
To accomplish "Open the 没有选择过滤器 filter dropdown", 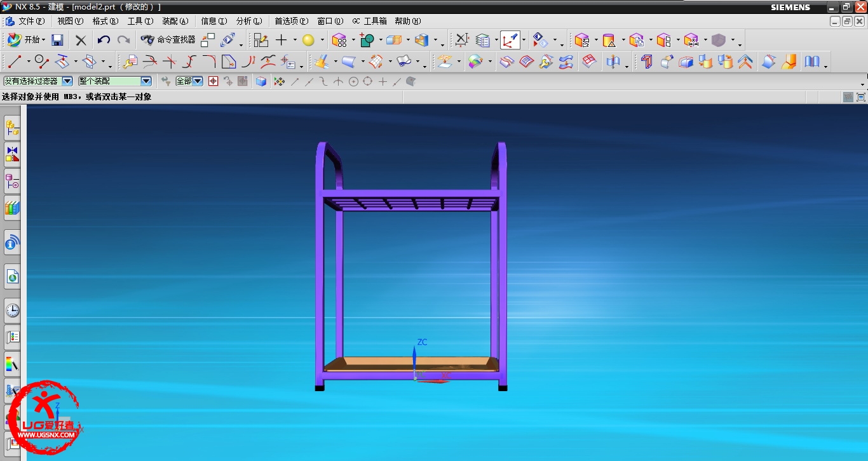I will 38,81.
